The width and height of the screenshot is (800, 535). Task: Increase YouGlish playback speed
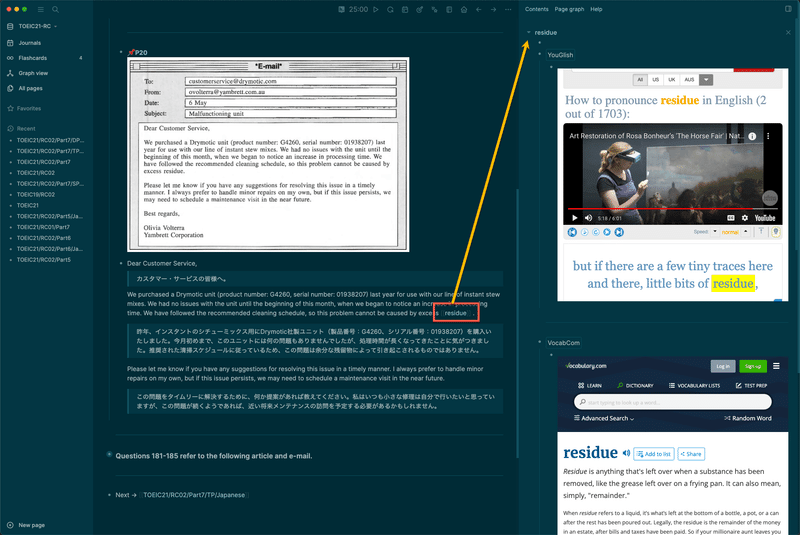pos(745,232)
